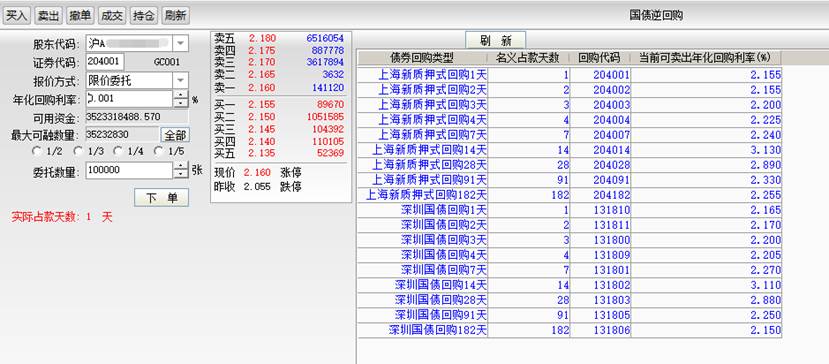Open the 买入 buy toolbar button
Image resolution: width=829 pixels, height=364 pixels.
click(17, 16)
